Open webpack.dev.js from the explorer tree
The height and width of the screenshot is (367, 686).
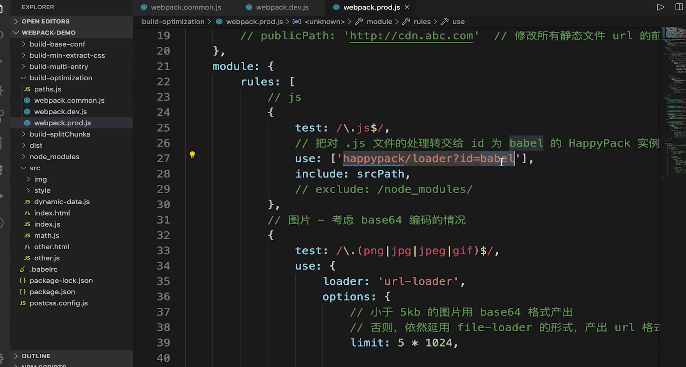(x=60, y=112)
